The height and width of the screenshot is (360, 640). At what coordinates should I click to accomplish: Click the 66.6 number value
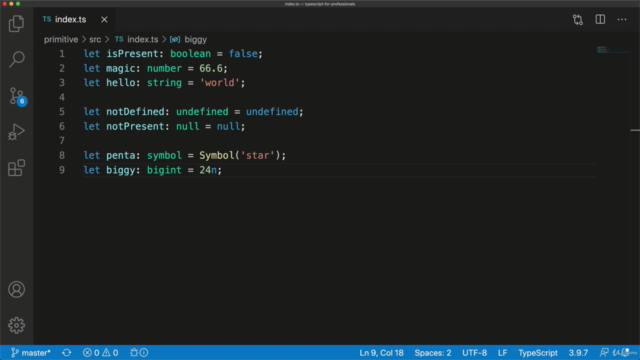211,69
